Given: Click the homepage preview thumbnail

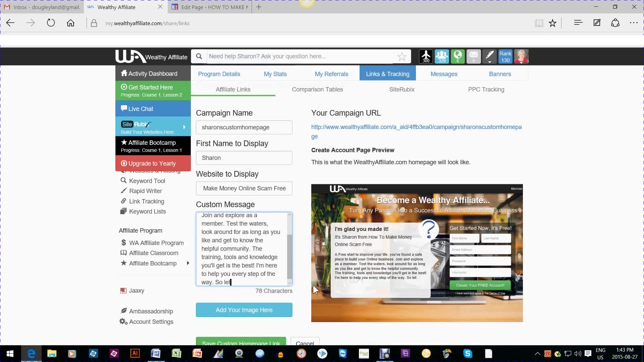Looking at the screenshot, I should point(417,253).
